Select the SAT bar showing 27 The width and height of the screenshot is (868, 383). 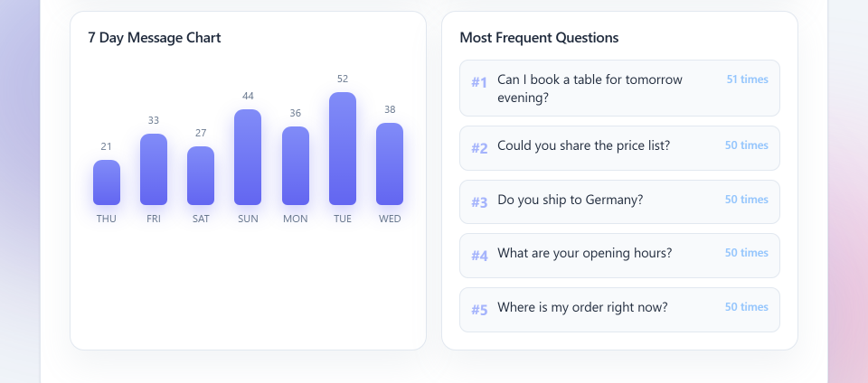coord(201,176)
